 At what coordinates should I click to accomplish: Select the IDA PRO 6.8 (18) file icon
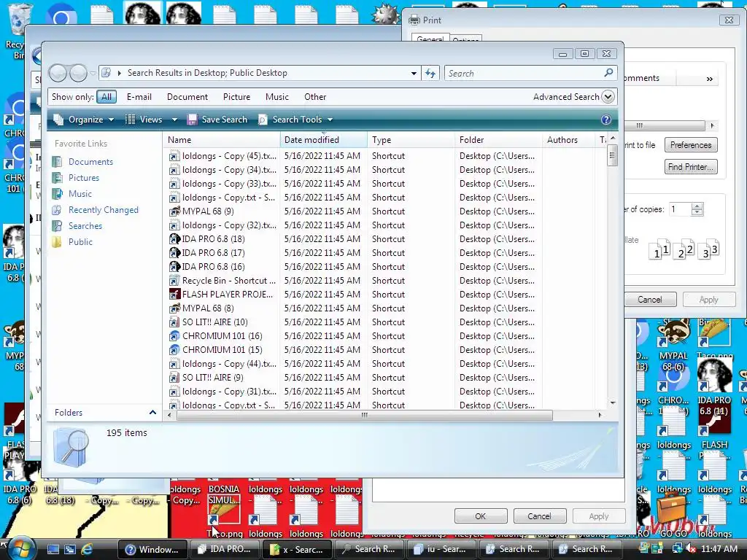[175, 239]
